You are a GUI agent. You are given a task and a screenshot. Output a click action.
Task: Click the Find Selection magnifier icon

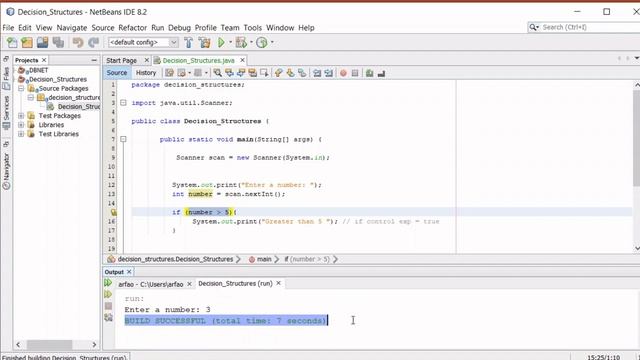click(218, 73)
